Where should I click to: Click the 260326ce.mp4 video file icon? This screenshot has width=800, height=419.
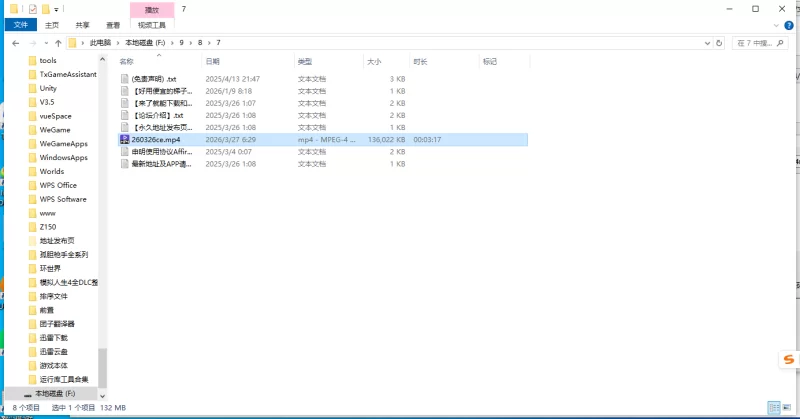(x=124, y=140)
